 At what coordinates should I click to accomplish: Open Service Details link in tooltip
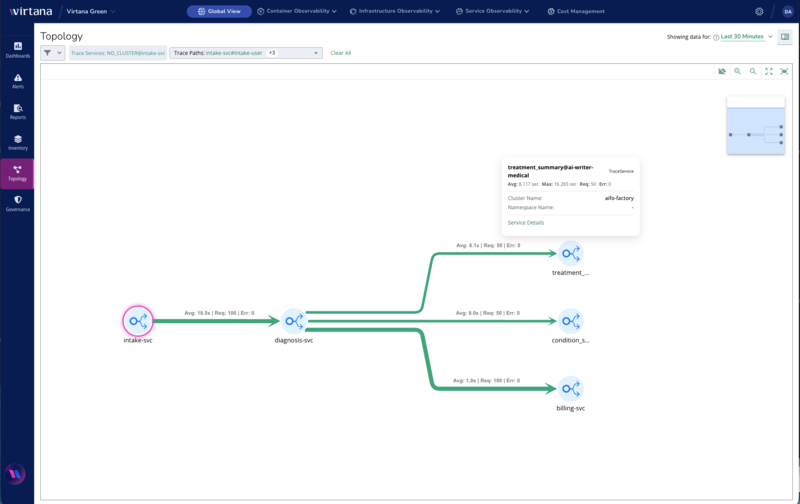(x=526, y=222)
